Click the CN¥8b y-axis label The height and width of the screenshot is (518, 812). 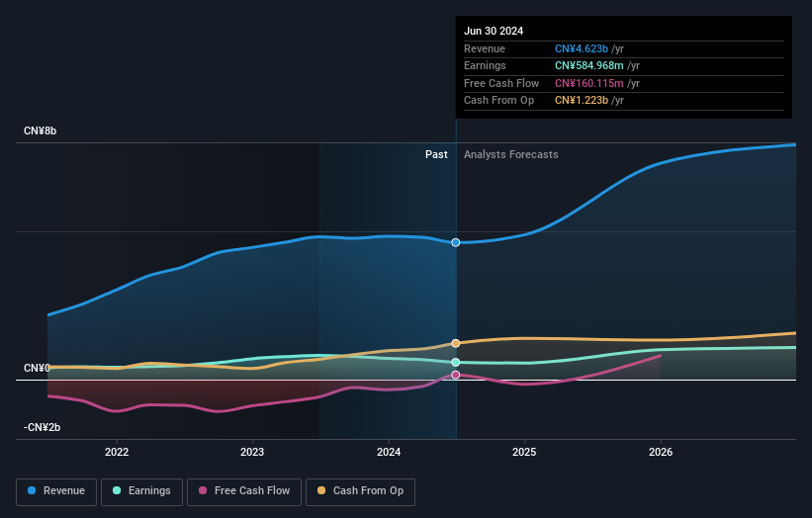tap(40, 130)
